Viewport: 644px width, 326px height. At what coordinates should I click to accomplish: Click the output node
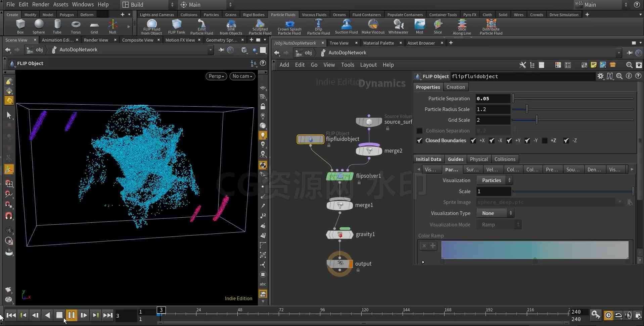[339, 264]
